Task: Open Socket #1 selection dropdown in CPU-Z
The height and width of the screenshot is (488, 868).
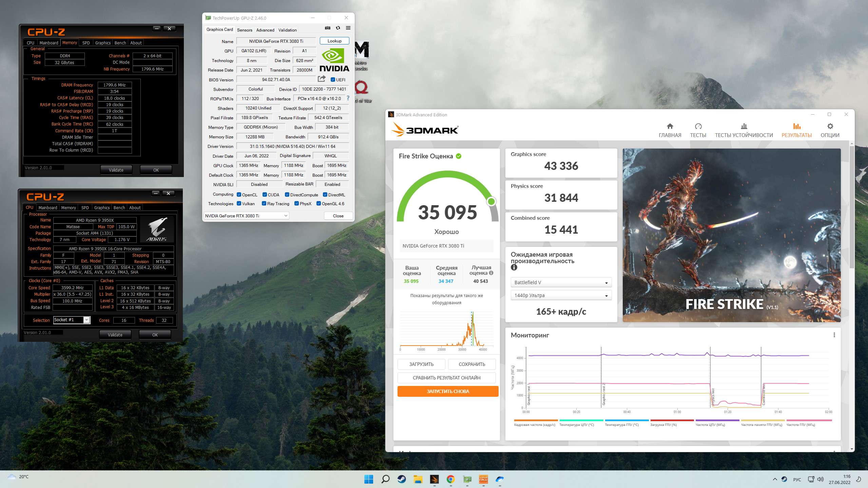Action: [72, 320]
